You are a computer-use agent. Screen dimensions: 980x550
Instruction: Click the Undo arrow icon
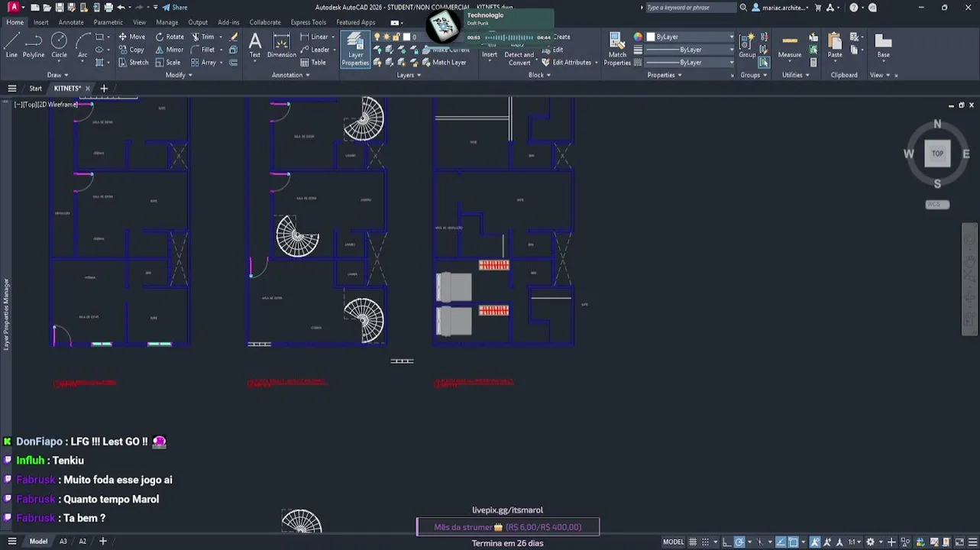click(121, 8)
